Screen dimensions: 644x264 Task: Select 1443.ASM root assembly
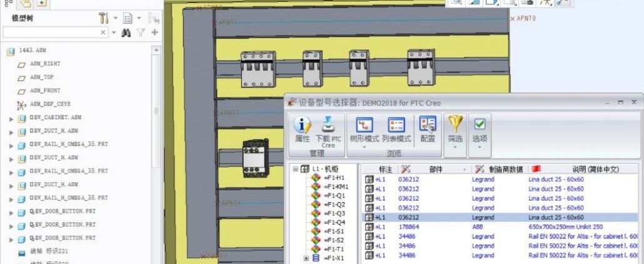[32, 51]
